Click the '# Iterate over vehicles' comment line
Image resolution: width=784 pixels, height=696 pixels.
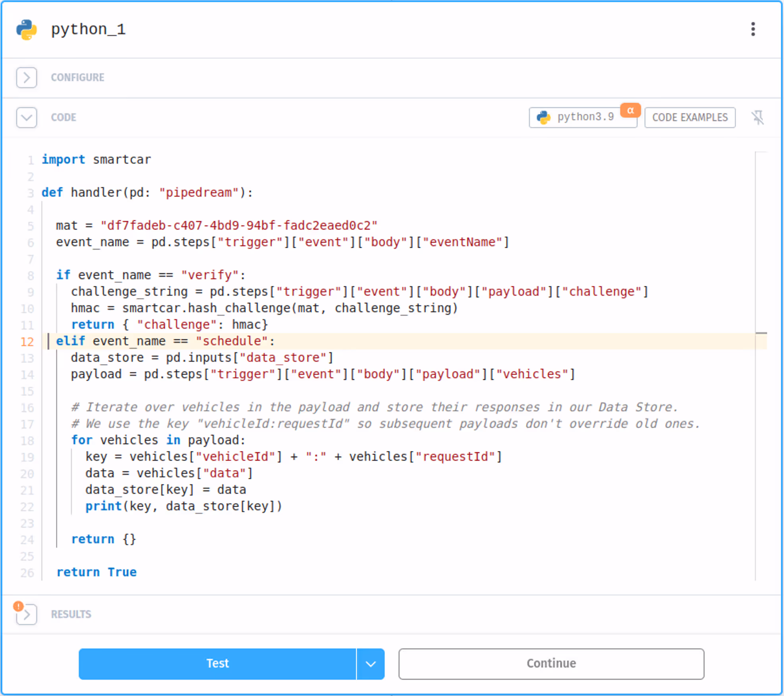[374, 407]
